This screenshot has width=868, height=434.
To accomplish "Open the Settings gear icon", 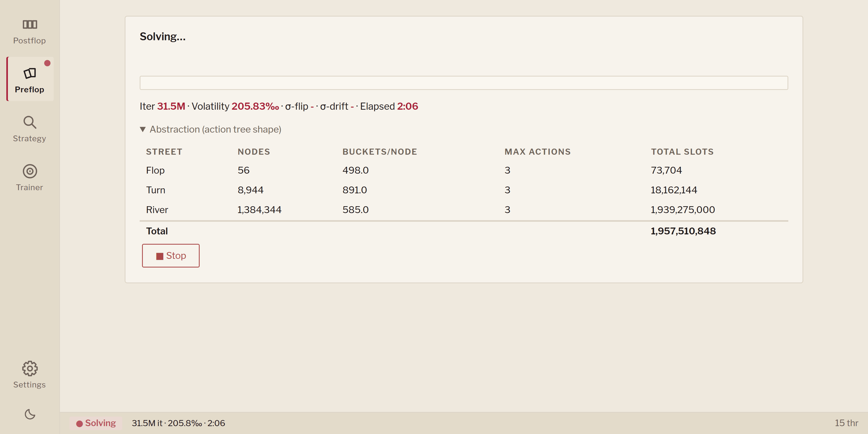I will (x=30, y=369).
